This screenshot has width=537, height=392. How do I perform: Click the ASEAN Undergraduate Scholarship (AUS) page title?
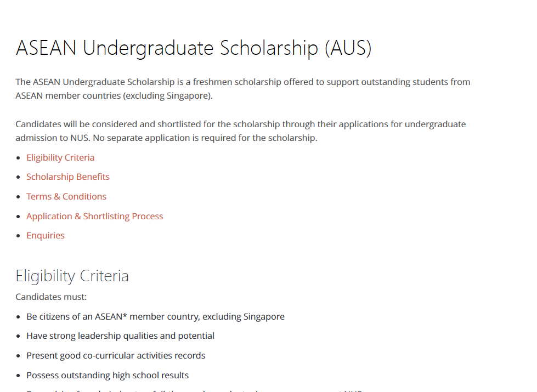194,48
